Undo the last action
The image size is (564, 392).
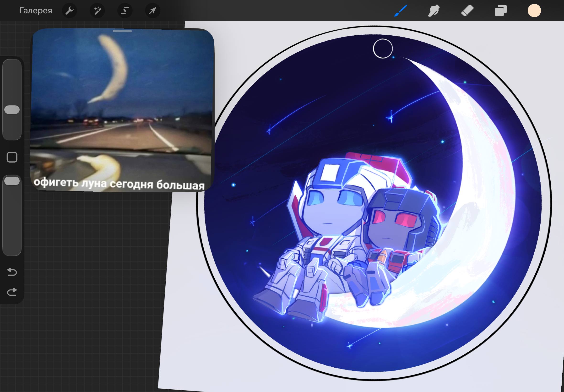pos(12,272)
